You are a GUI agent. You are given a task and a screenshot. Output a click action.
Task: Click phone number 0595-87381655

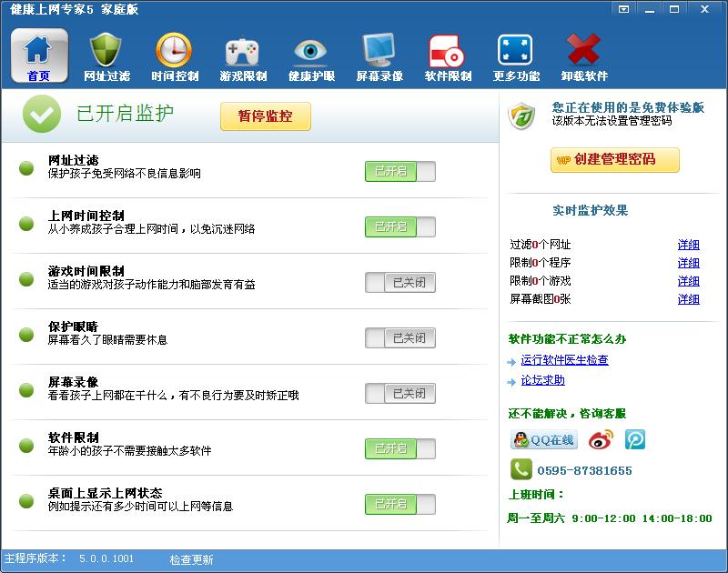tap(584, 470)
